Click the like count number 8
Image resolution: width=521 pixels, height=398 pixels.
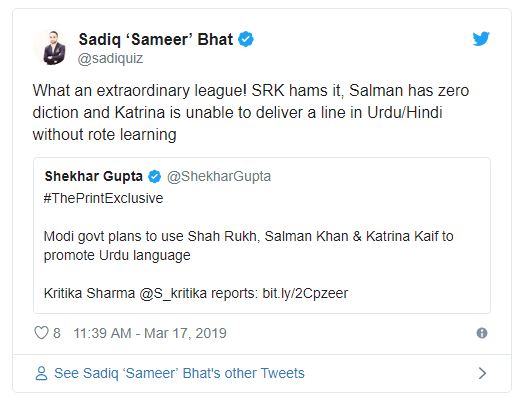[x=57, y=333]
